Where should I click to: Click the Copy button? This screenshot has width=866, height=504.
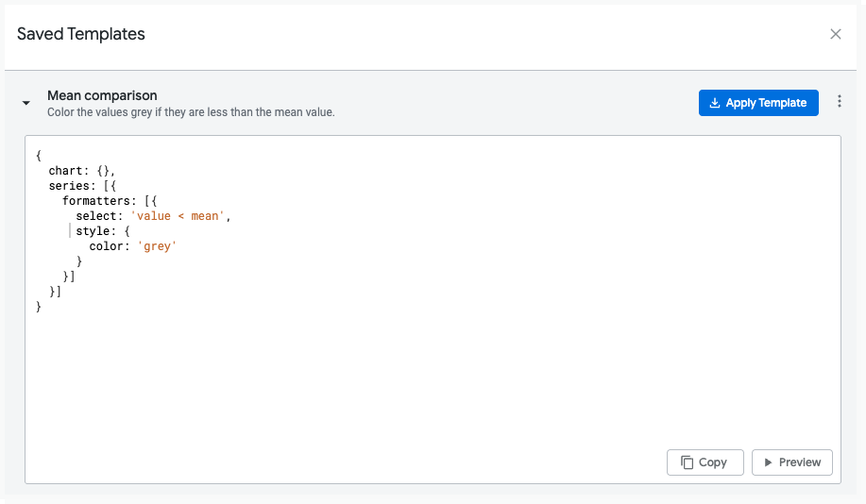pos(705,462)
